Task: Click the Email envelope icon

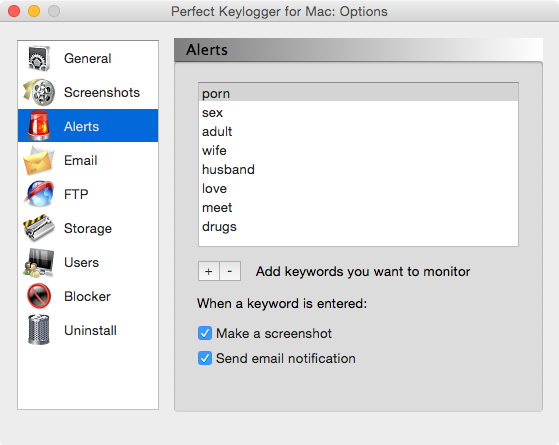Action: coord(39,160)
